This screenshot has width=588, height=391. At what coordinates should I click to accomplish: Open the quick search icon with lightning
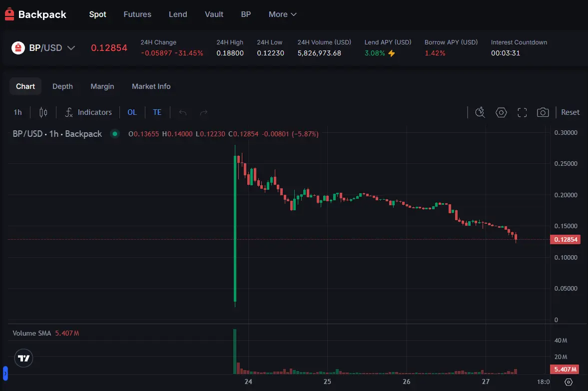[x=480, y=112]
